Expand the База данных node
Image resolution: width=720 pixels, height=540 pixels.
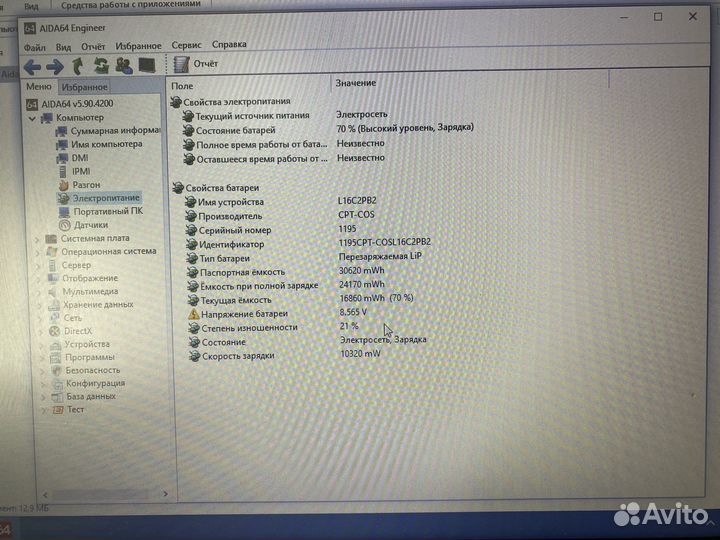(44, 397)
